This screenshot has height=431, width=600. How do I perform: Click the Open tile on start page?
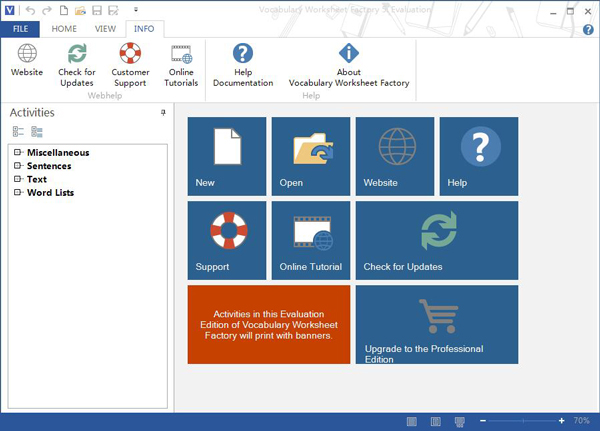311,156
